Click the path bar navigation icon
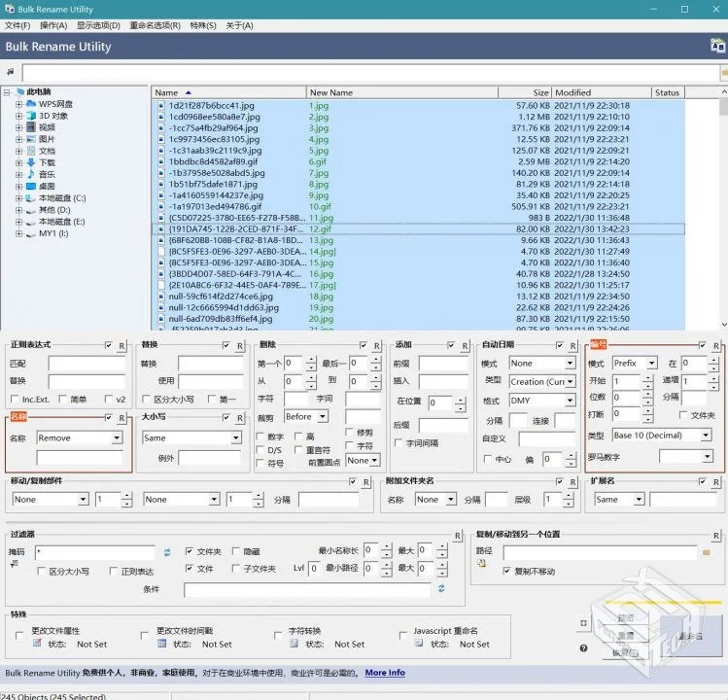 click(x=11, y=72)
